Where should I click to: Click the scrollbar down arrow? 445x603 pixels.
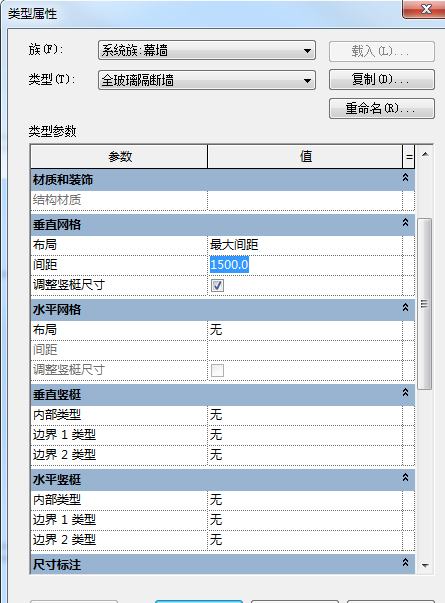click(x=425, y=565)
